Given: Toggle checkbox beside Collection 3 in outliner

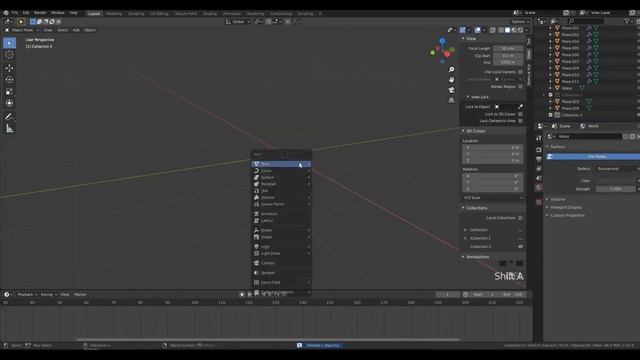Looking at the screenshot, I should click(x=550, y=115).
